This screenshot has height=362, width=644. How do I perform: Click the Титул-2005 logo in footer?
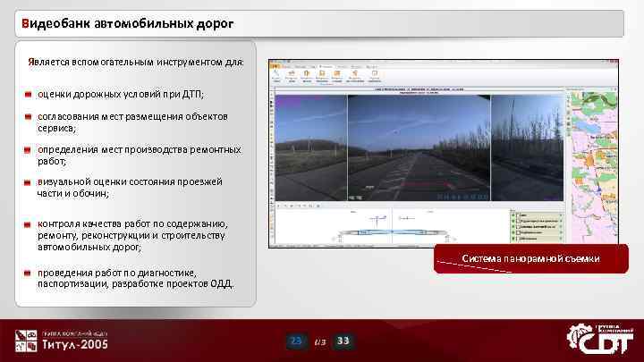coord(62,341)
